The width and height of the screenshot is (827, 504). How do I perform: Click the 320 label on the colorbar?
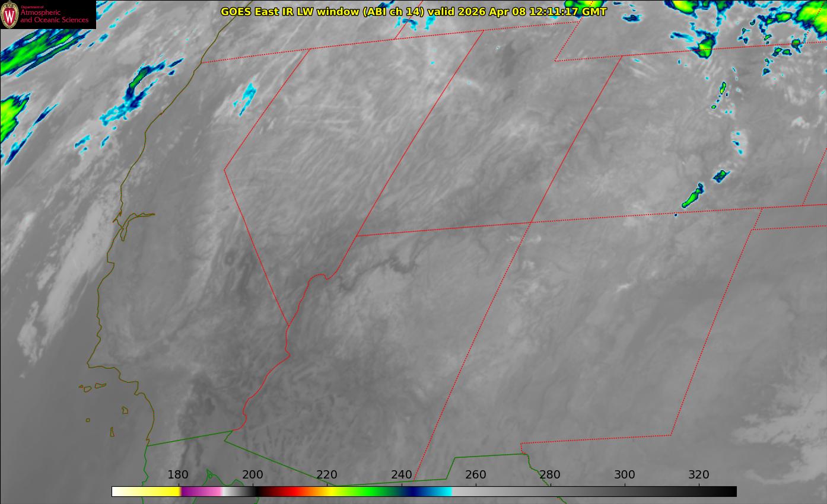pyautogui.click(x=699, y=474)
